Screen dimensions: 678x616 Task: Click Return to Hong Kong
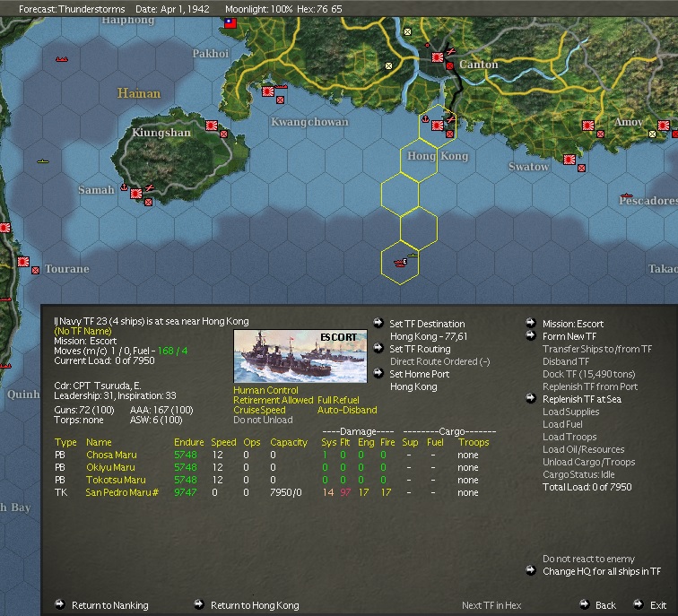(255, 605)
